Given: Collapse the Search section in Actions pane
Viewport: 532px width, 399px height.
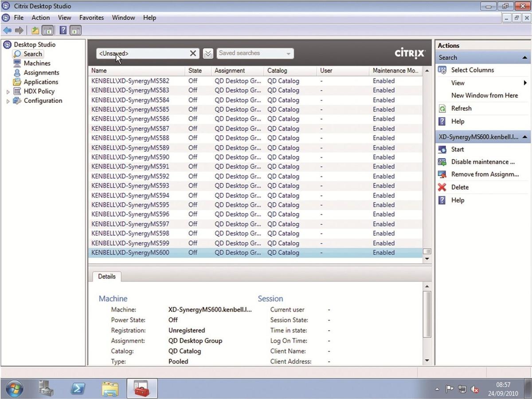Looking at the screenshot, I should click(525, 58).
